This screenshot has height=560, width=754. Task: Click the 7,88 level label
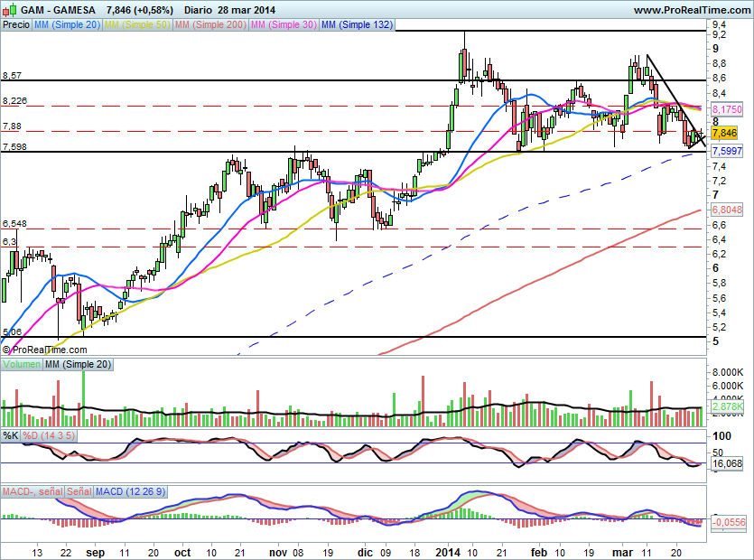12,126
